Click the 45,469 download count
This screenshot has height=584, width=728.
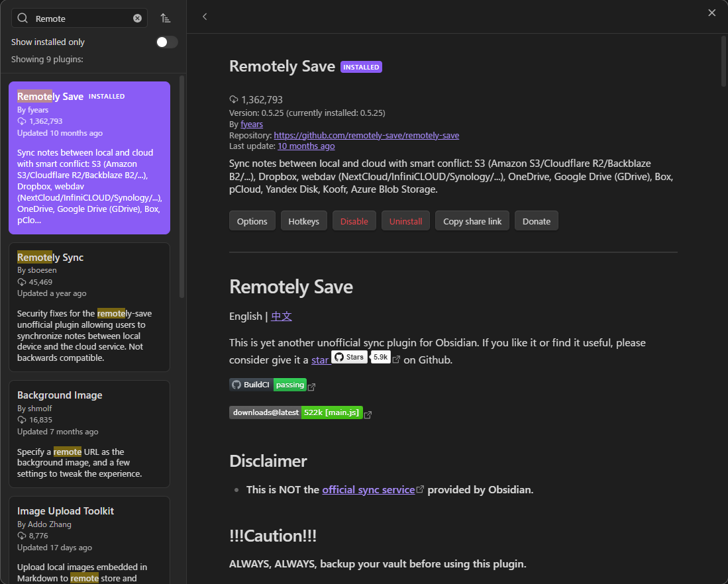(x=40, y=282)
